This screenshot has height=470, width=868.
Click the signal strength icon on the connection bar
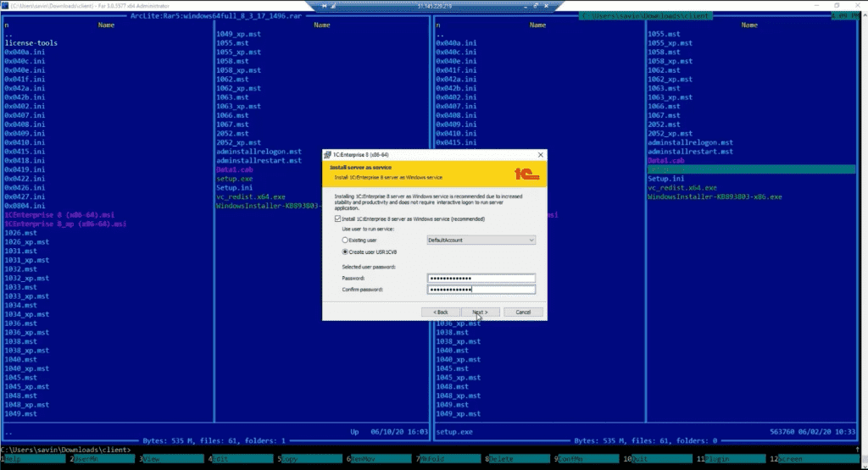point(333,6)
